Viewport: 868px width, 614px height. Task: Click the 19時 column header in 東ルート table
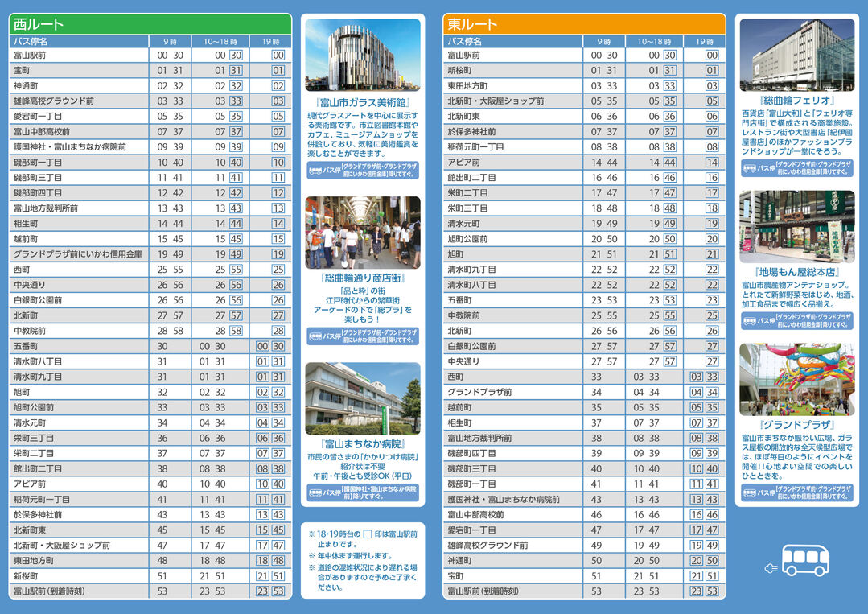tap(705, 41)
